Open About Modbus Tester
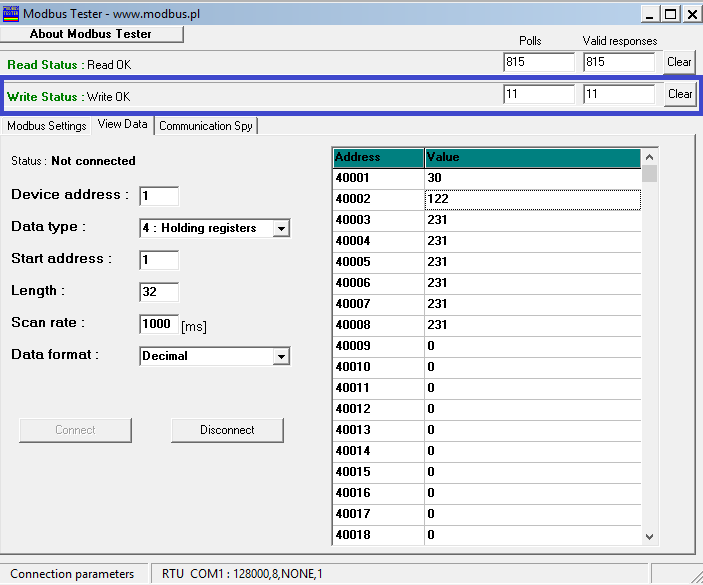The image size is (703, 585). tap(91, 34)
